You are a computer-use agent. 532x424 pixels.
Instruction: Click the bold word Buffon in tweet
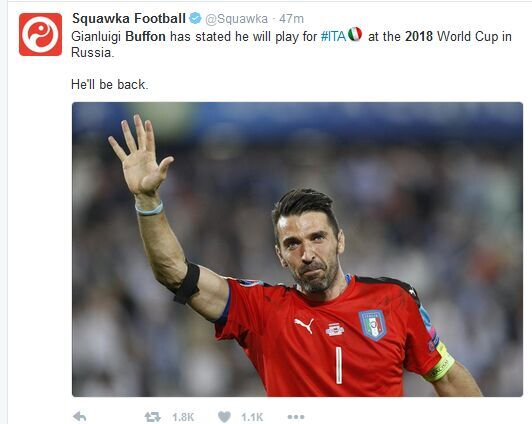(x=146, y=36)
